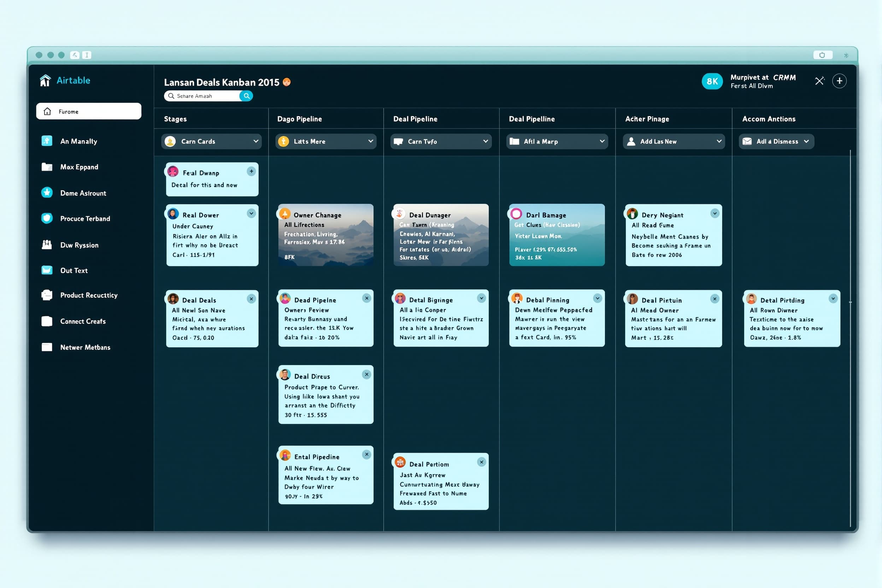This screenshot has height=588, width=882.
Task: Open Netwer Metbans sidebar icon
Action: 47,347
